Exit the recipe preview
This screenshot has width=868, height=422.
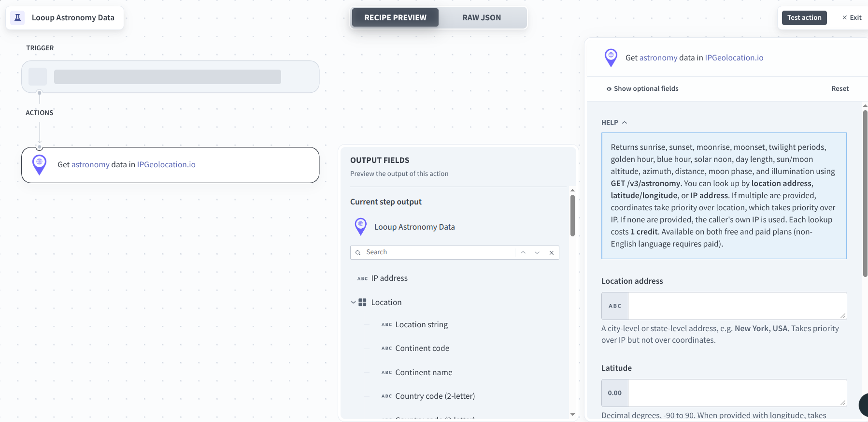pos(852,18)
